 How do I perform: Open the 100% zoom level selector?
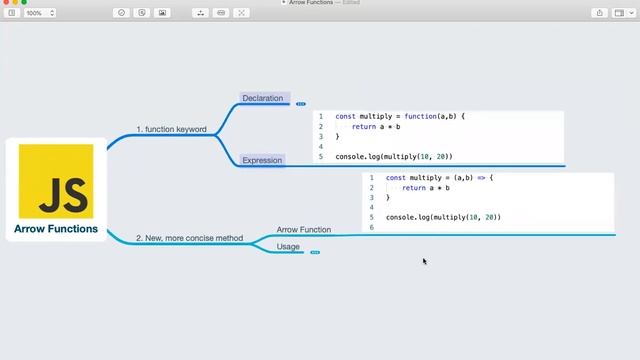click(x=40, y=13)
